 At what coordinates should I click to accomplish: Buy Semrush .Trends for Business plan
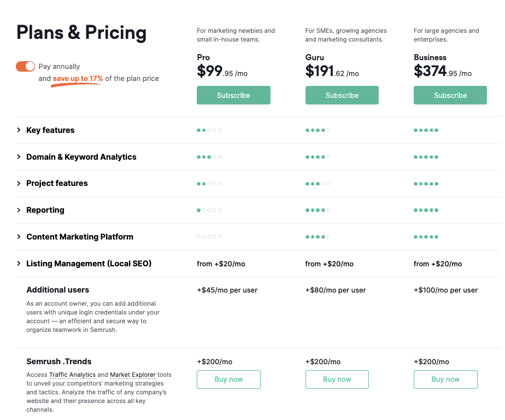pyautogui.click(x=445, y=380)
